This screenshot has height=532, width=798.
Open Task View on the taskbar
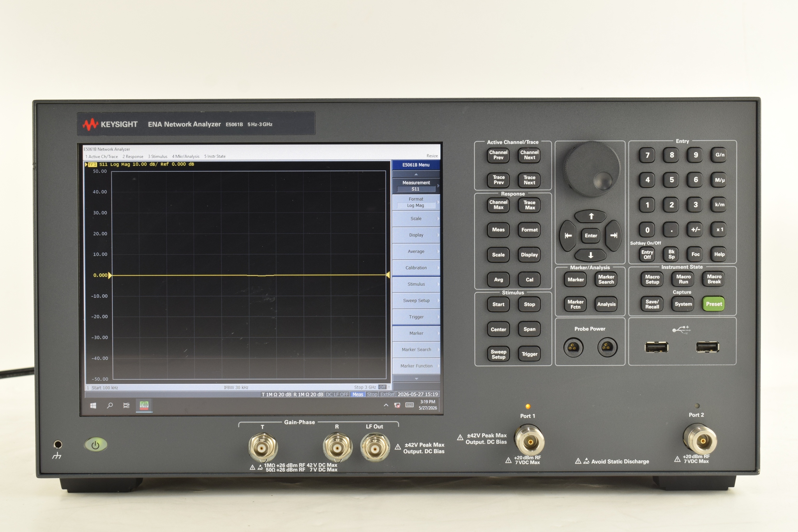click(x=126, y=406)
